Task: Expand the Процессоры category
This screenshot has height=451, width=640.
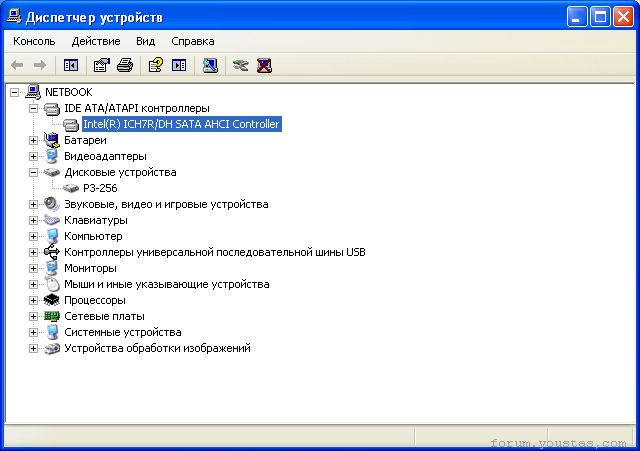Action: (x=33, y=300)
